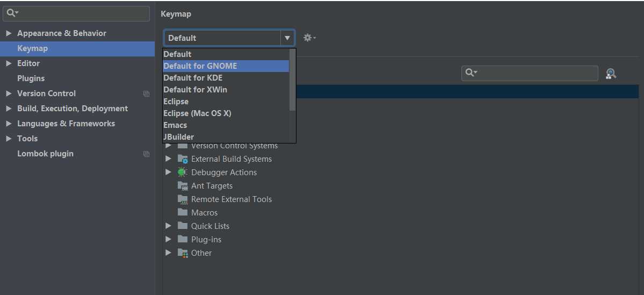Expand External Build Systems node
Viewport: 644px width, 295px height.
168,159
